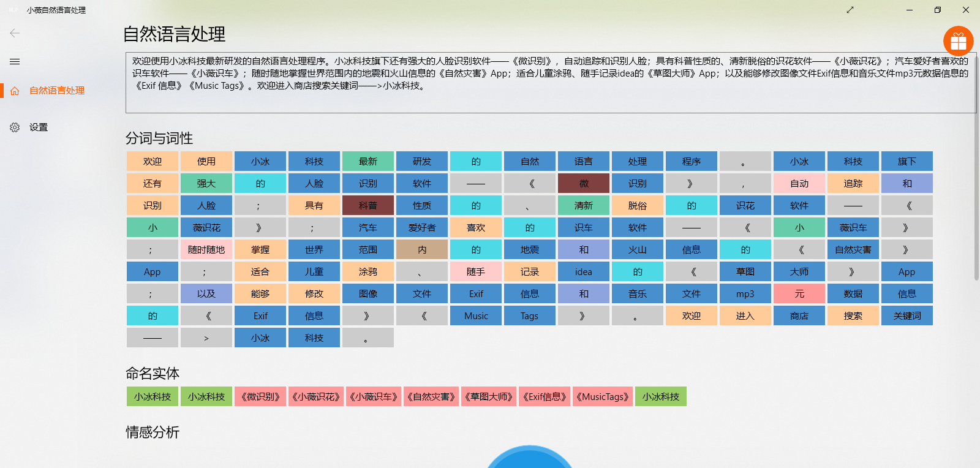
Task: Select the 商店 word tile
Action: (x=799, y=315)
